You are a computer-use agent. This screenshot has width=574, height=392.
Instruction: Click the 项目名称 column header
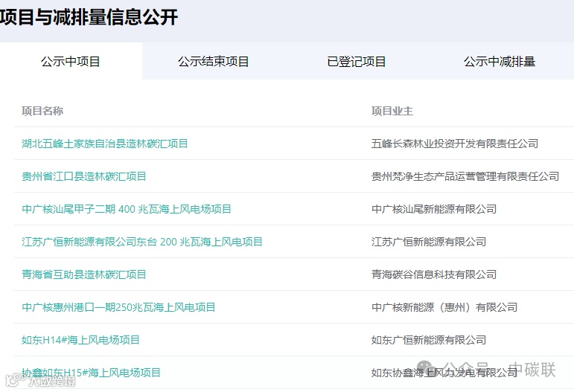(x=42, y=111)
